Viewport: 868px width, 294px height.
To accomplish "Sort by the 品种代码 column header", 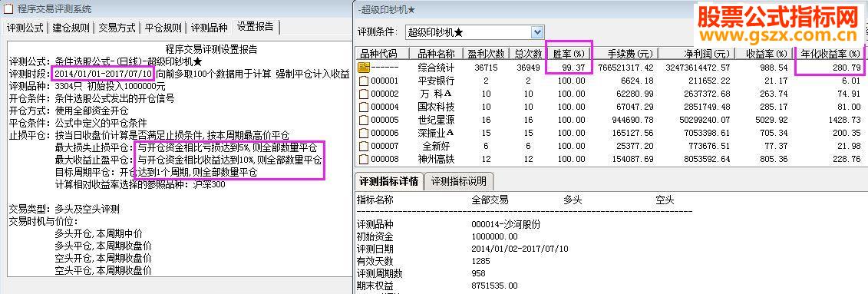I will pyautogui.click(x=381, y=54).
